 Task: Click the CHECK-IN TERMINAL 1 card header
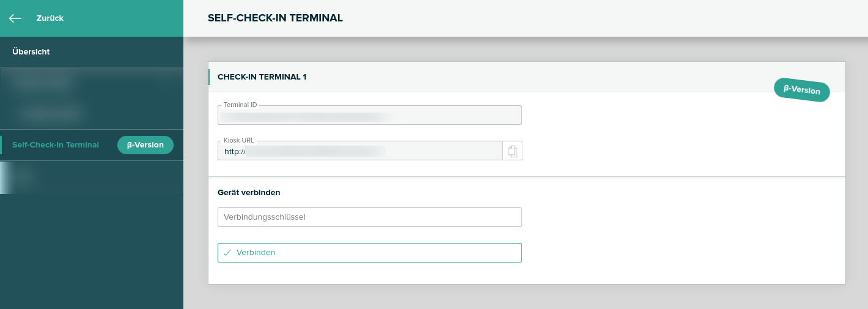click(x=262, y=77)
